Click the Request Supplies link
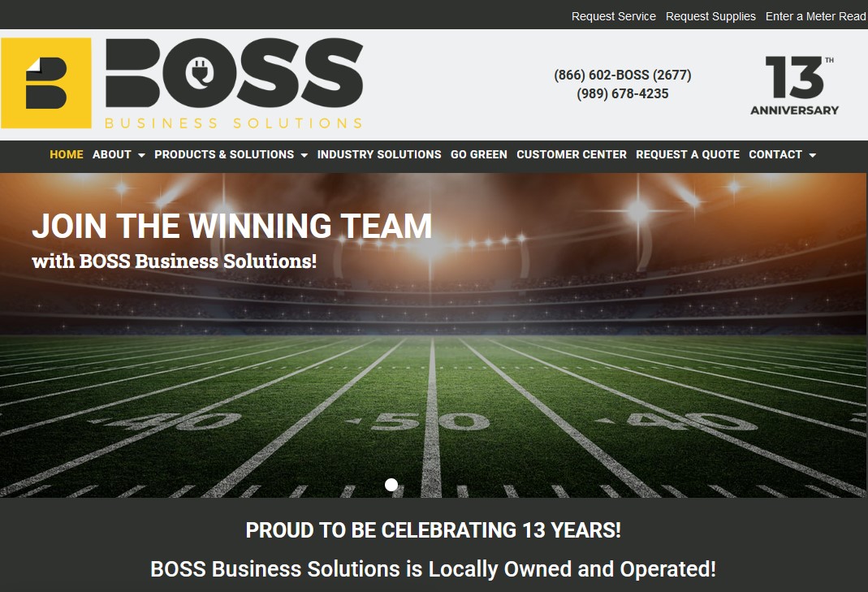Viewport: 868px width, 592px height. coord(710,16)
